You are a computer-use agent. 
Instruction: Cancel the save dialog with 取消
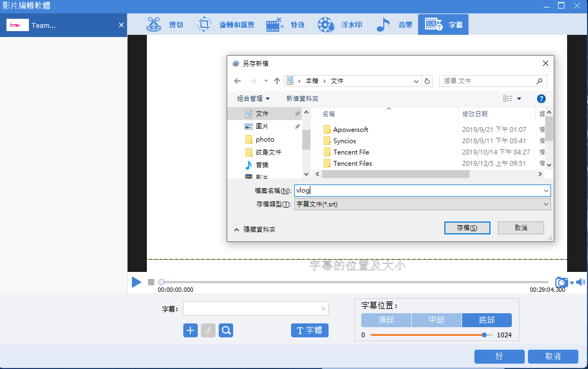[x=521, y=228]
